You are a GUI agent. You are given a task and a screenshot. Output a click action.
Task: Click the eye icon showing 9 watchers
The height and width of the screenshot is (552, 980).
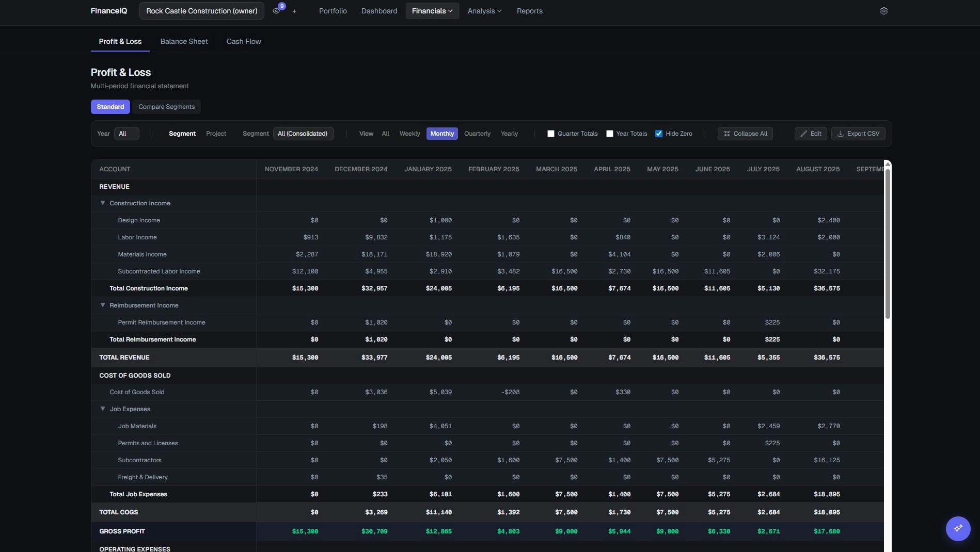point(276,10)
